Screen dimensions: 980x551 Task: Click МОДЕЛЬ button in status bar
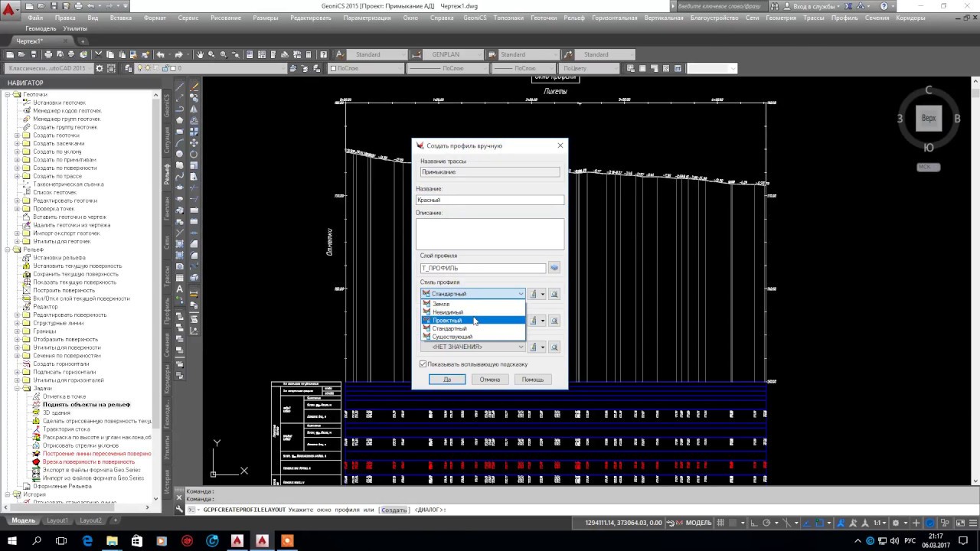pos(698,523)
